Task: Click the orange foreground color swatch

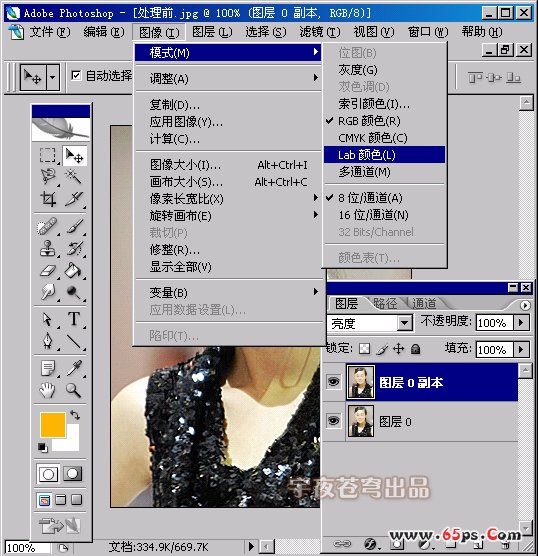Action: (x=53, y=424)
